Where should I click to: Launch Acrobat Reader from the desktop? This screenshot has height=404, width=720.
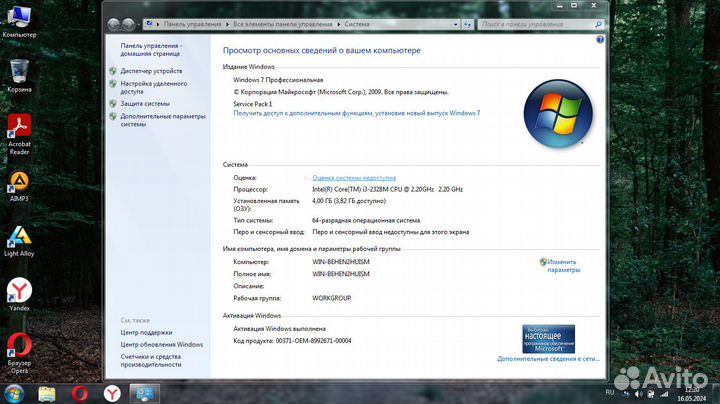pos(19,135)
